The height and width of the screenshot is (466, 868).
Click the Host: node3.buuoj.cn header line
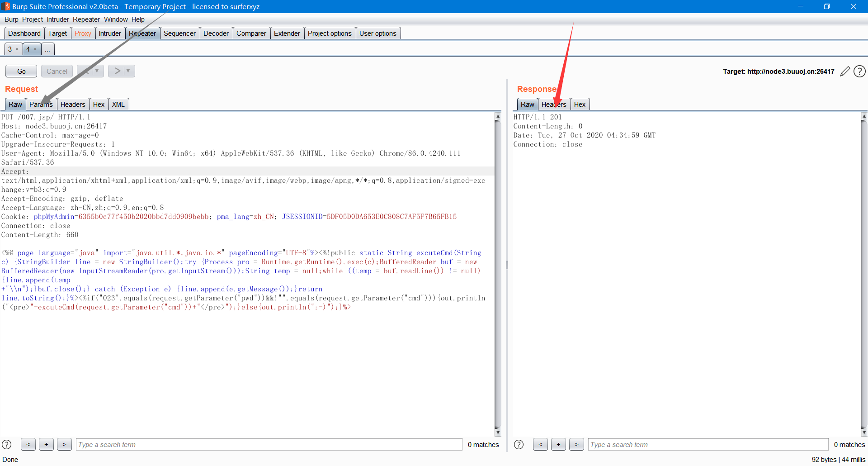click(x=54, y=126)
